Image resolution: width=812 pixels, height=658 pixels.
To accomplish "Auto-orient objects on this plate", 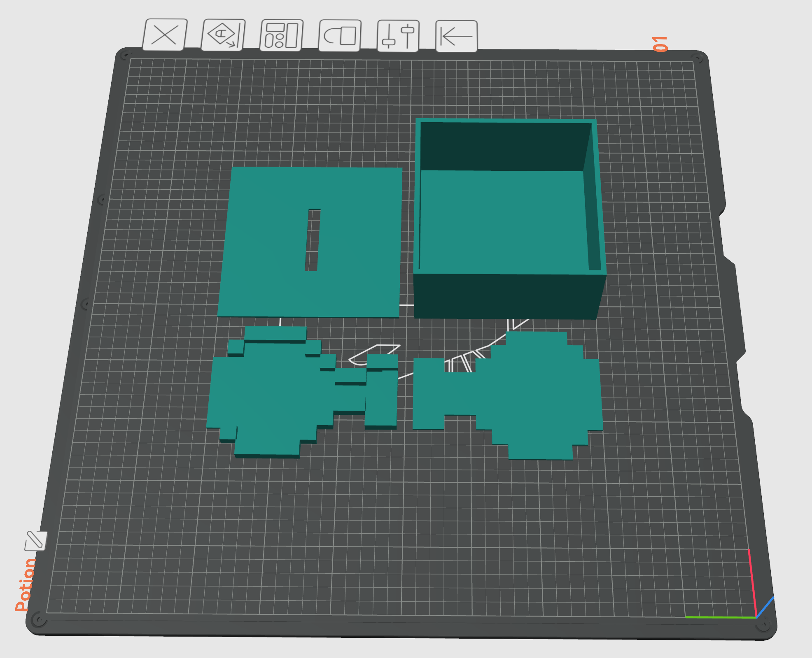I will click(223, 35).
